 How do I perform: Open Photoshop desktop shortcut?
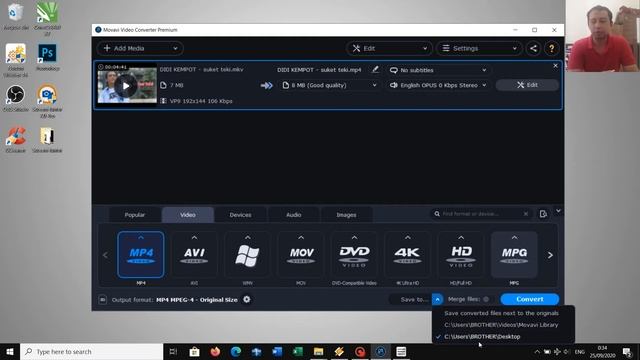coord(47,57)
